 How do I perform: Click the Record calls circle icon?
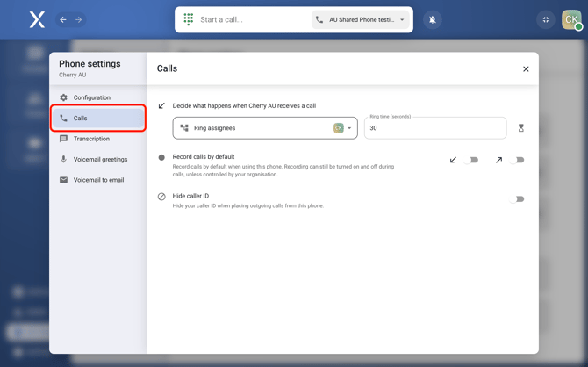[x=161, y=158]
